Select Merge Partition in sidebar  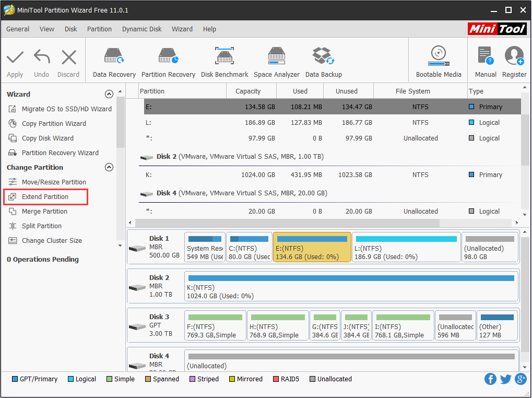pos(38,212)
